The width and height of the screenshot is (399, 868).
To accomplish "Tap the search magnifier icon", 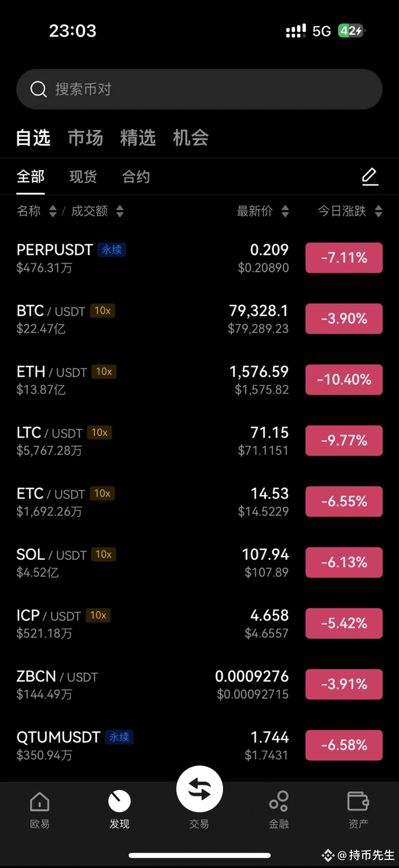I will tap(39, 89).
